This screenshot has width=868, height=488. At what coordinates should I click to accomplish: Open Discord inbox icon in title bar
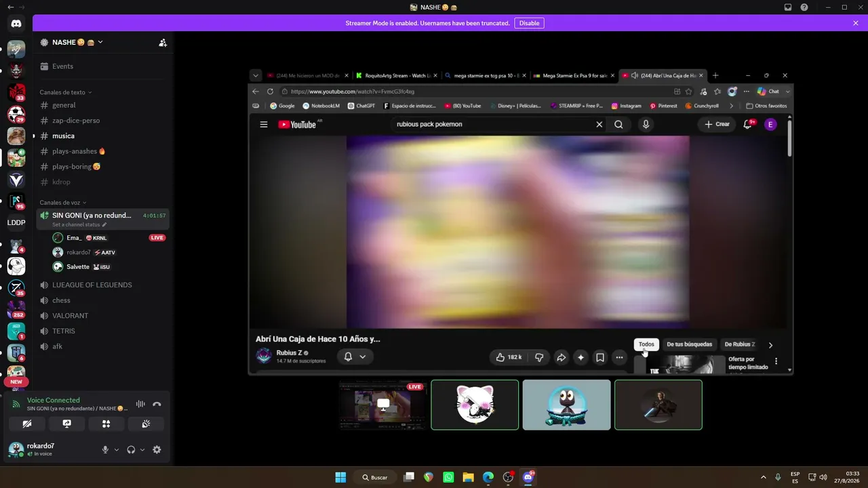788,7
